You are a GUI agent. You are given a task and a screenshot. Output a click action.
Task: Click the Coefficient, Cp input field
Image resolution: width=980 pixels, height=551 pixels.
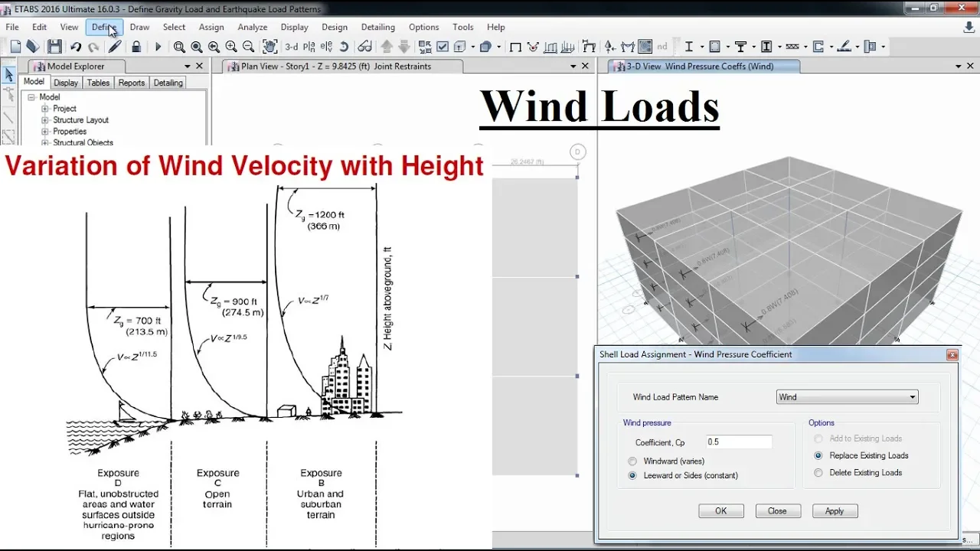[x=739, y=442]
